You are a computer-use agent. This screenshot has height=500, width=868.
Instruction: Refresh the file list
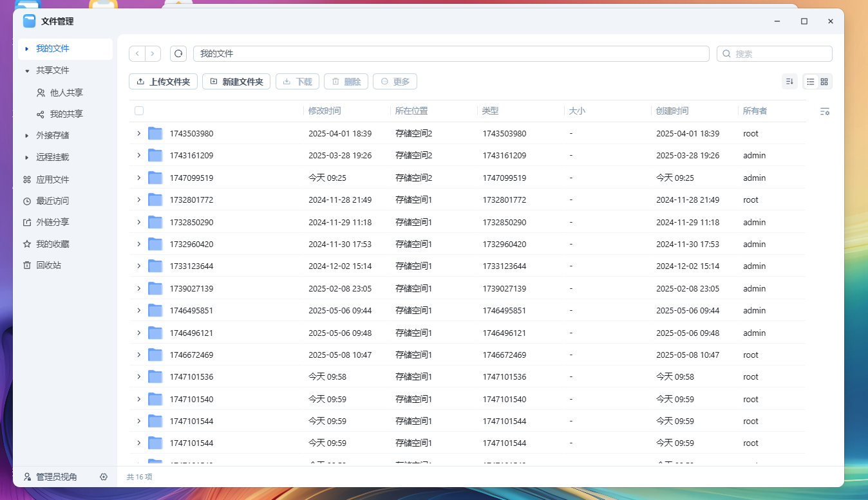click(178, 54)
